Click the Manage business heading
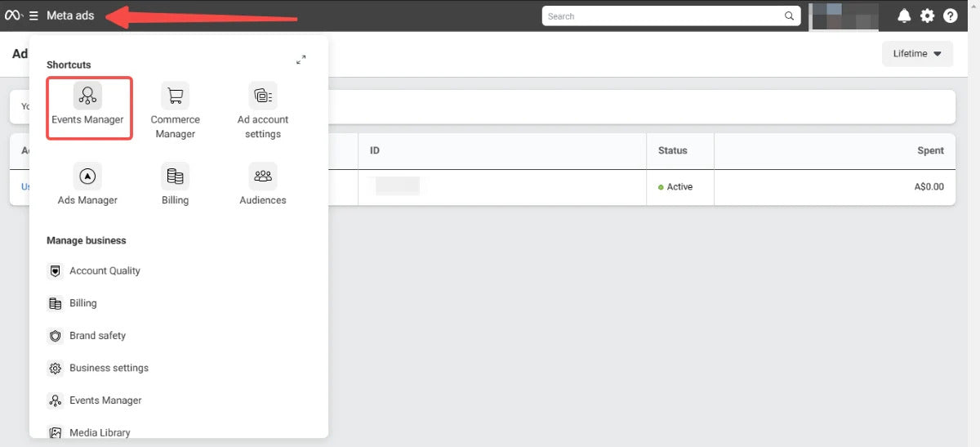980x447 pixels. click(87, 240)
